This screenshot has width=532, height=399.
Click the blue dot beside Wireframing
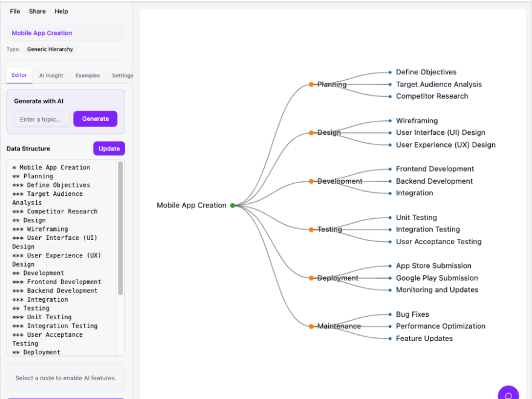(389, 120)
